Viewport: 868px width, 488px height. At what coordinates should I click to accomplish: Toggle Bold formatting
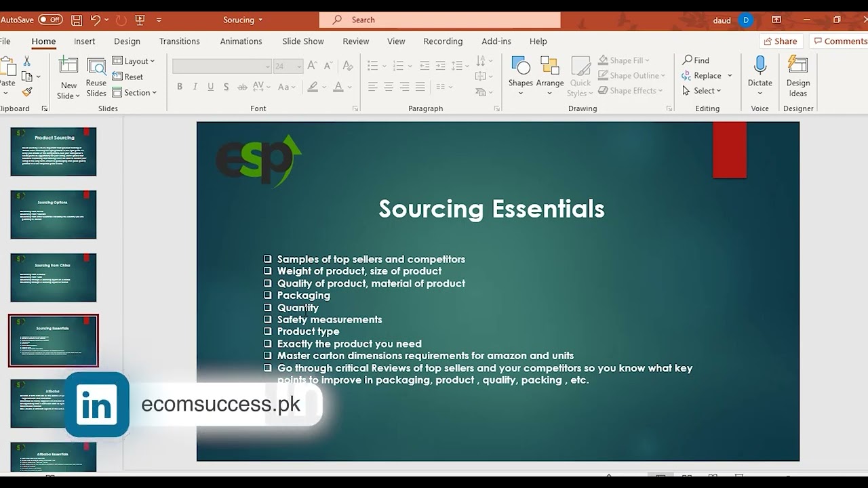point(180,87)
